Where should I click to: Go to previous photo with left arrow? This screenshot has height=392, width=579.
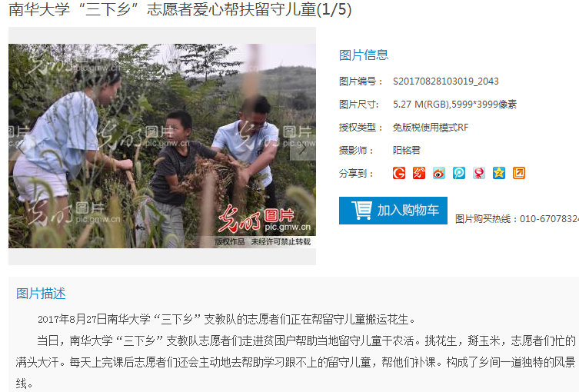point(22,148)
